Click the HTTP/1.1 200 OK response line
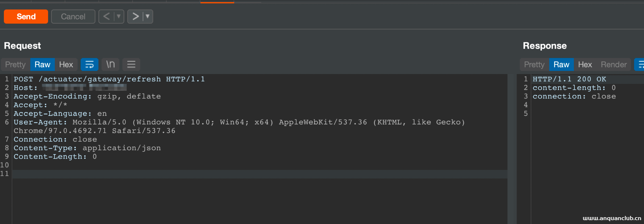 [x=569, y=79]
